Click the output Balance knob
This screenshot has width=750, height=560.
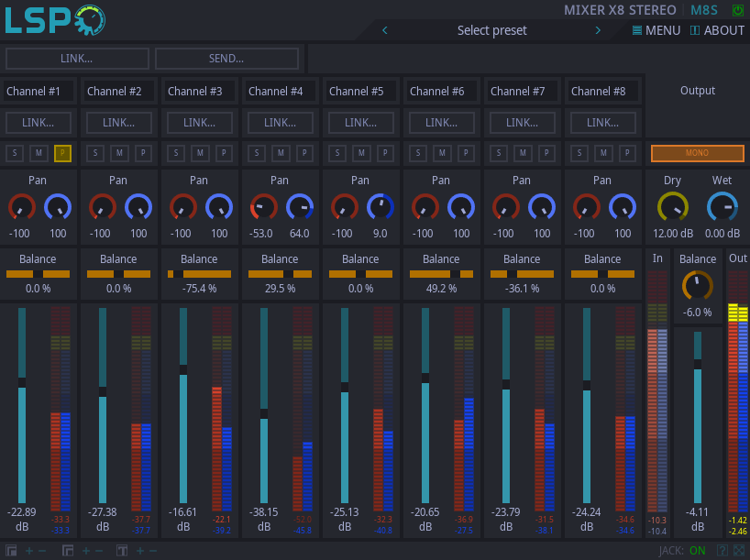click(x=698, y=286)
